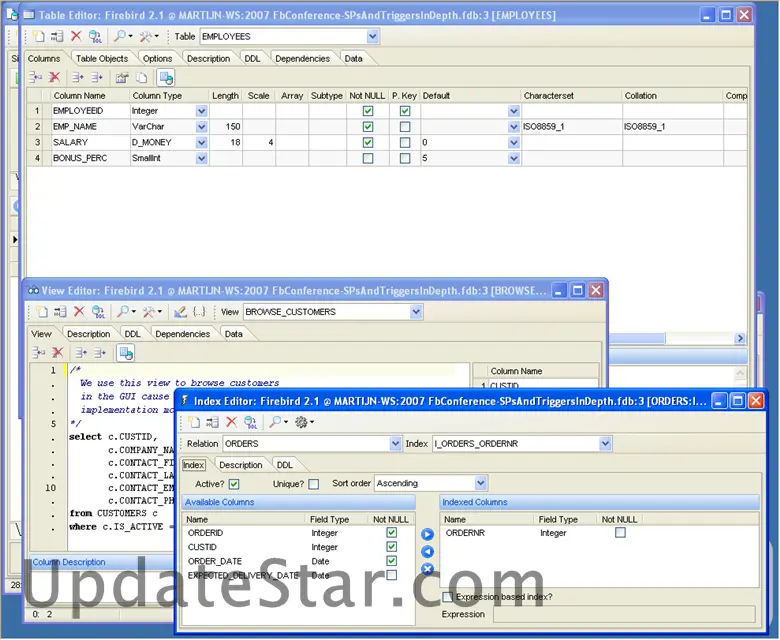Click wrench tools icon in View Editor toolbar
Screen dimensions: 780x640
click(x=149, y=311)
